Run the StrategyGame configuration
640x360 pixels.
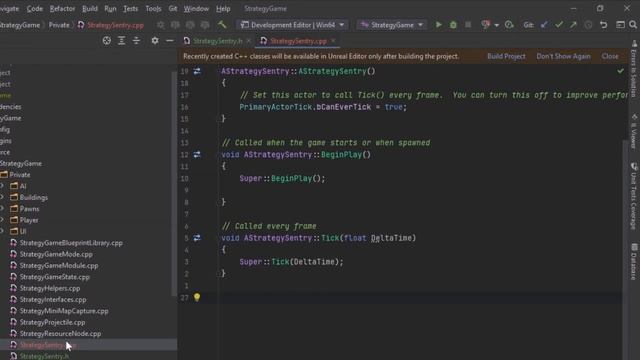438,25
